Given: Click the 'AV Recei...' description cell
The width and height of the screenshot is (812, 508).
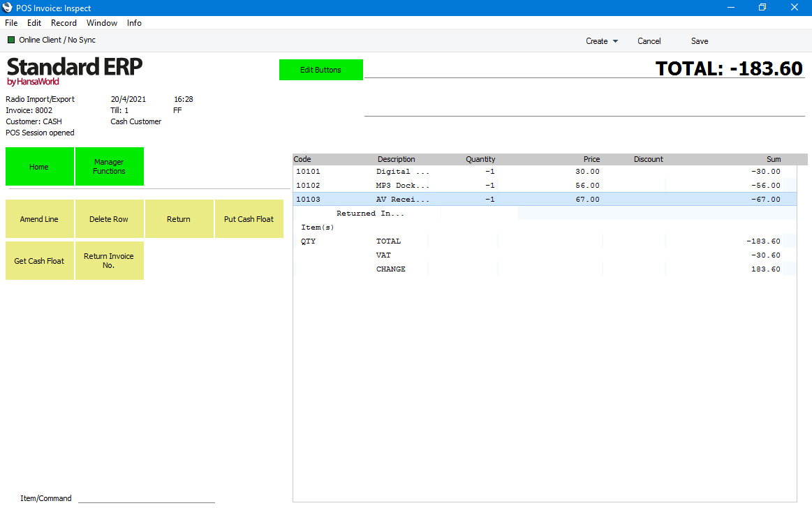Looking at the screenshot, I should [402, 199].
